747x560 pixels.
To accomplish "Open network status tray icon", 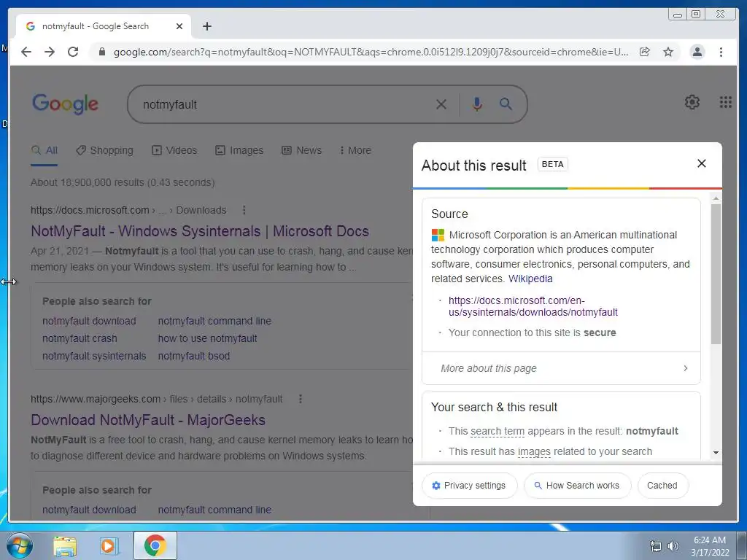I will [x=656, y=546].
